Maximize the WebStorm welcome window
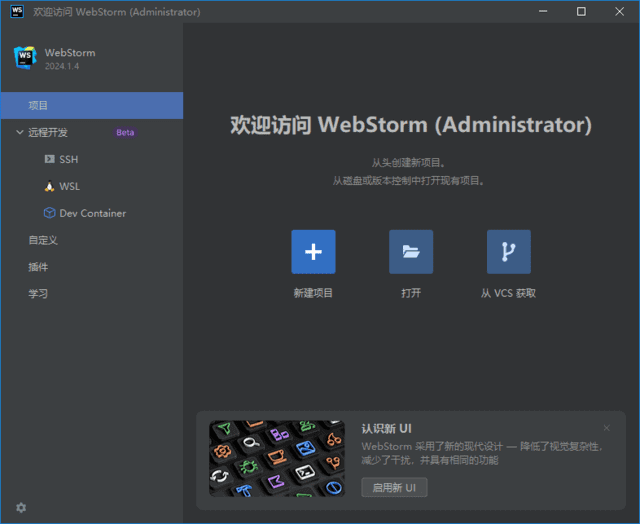640x524 pixels. pyautogui.click(x=581, y=12)
